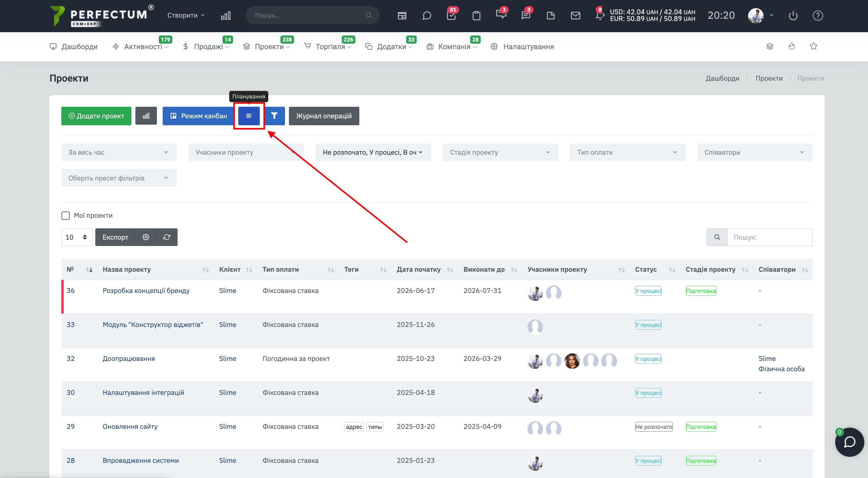Expand 'Оберіть пресет фільтрів' dropdown
Screen dimensions: 868x478
(119, 178)
